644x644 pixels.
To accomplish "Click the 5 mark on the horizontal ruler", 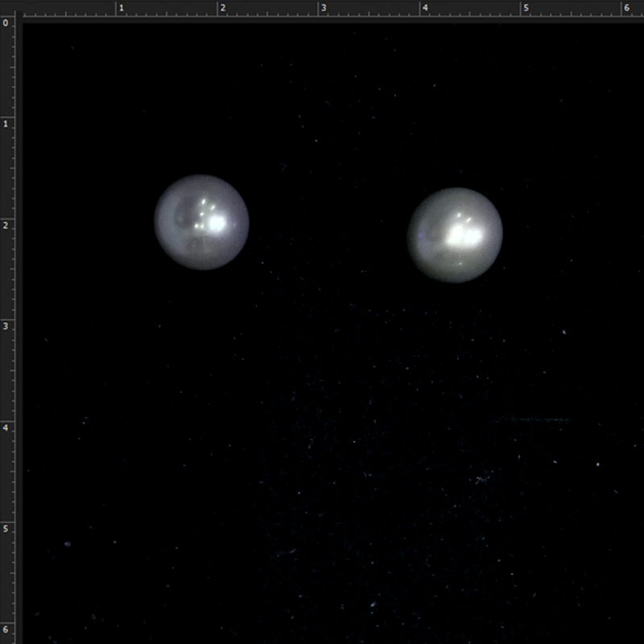I will [x=526, y=8].
